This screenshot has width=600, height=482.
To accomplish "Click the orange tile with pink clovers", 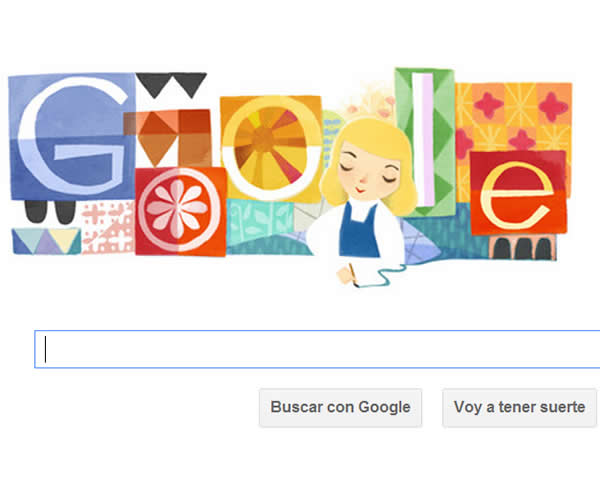I will (514, 117).
